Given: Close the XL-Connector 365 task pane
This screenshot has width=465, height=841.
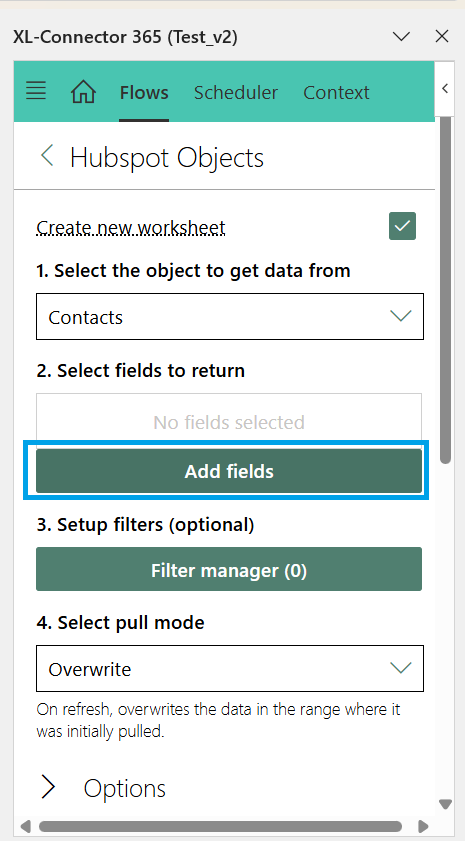Looking at the screenshot, I should tap(442, 36).
